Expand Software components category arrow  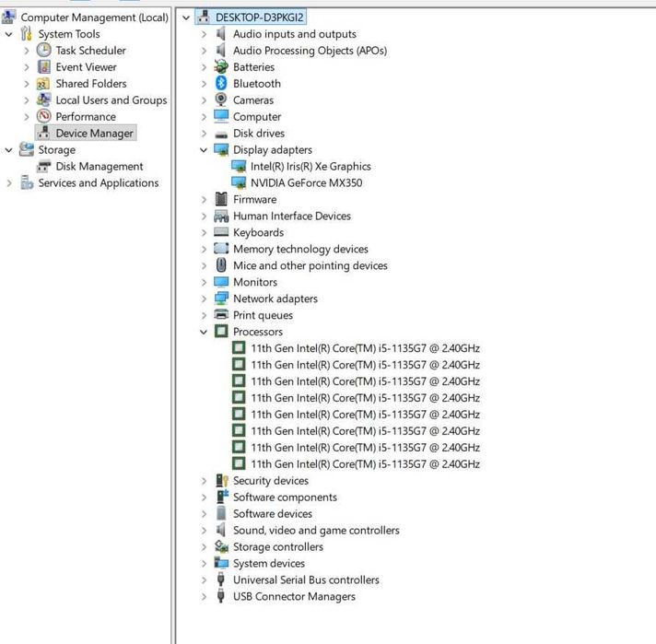(x=204, y=498)
